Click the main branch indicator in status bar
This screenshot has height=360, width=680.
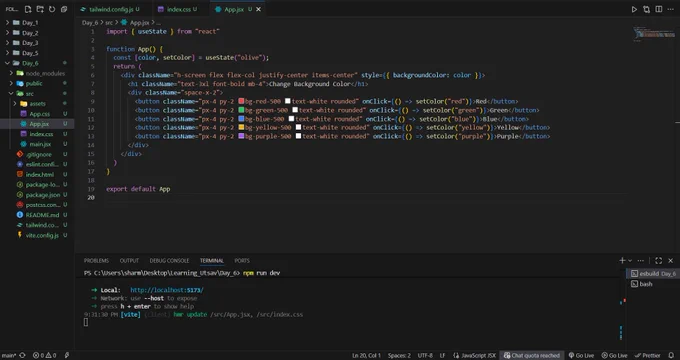point(9,355)
